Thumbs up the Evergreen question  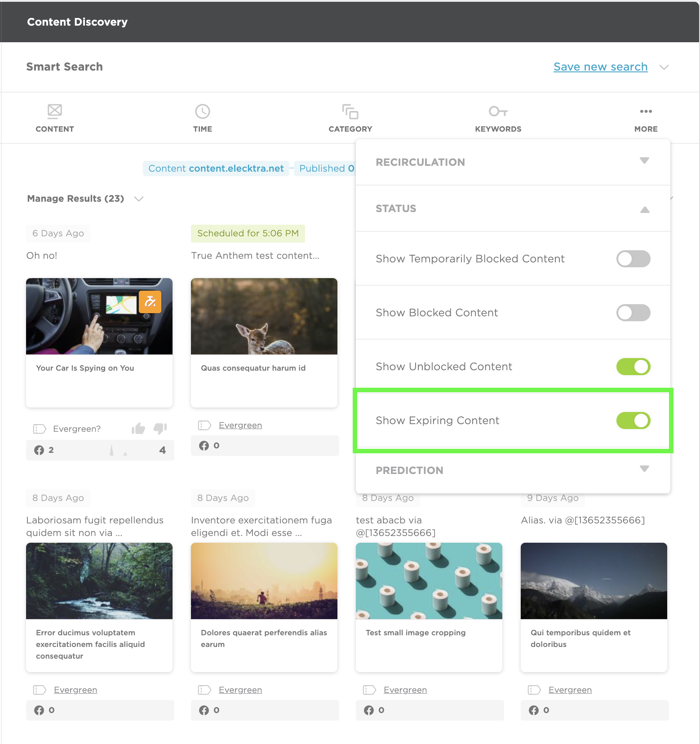[x=138, y=429]
